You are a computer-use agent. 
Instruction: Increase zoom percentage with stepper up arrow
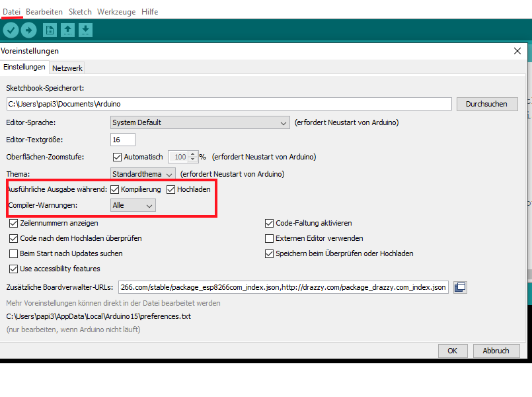pos(193,154)
